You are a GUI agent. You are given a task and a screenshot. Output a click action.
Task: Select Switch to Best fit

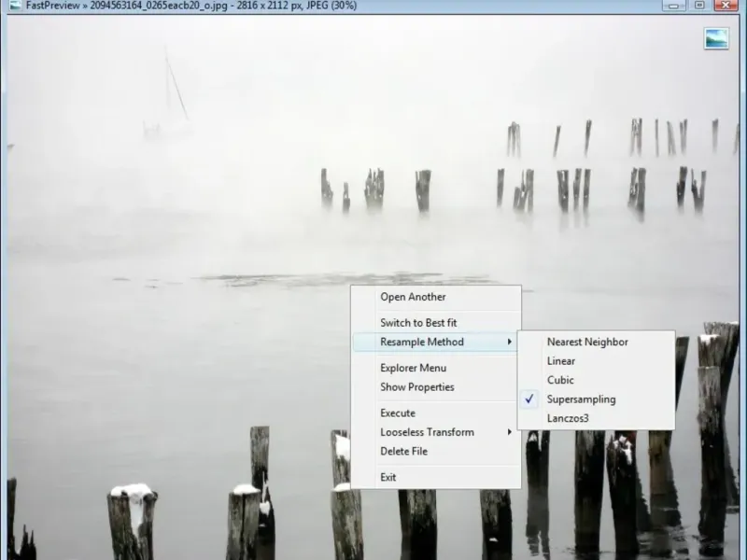(x=436, y=323)
